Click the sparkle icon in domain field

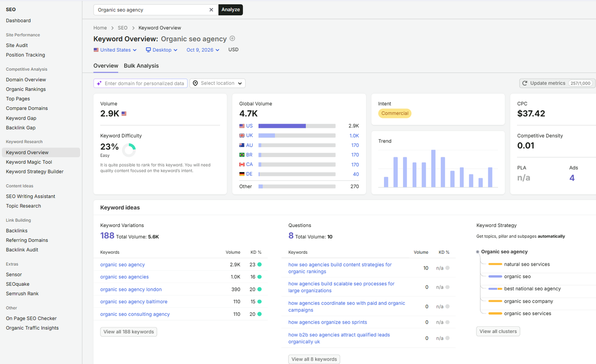click(99, 83)
